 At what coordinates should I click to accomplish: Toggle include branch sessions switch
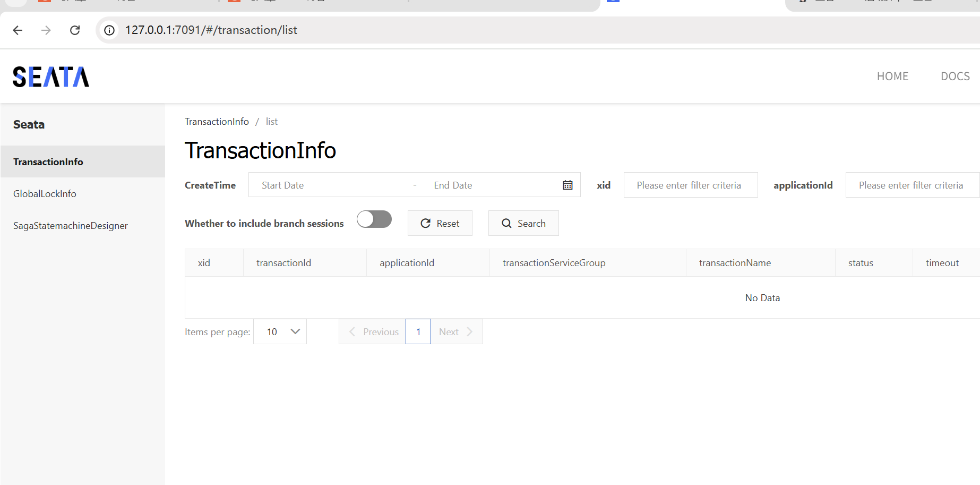tap(374, 219)
